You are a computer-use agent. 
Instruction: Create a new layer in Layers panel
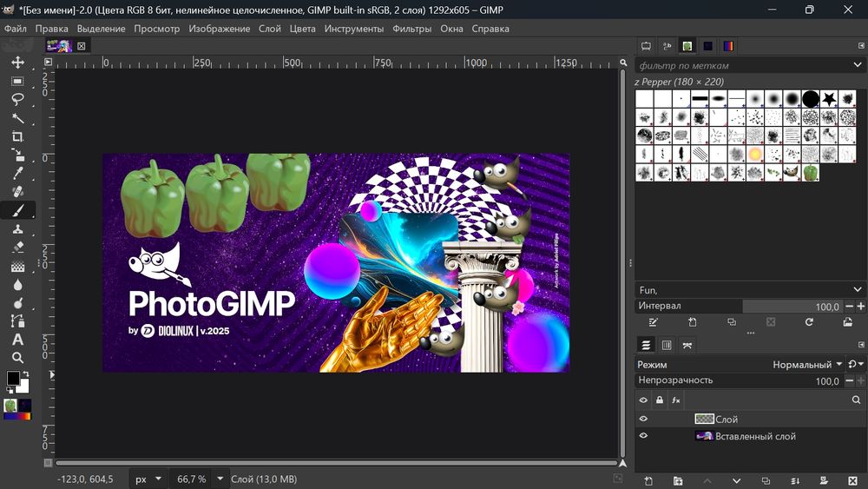click(x=648, y=480)
